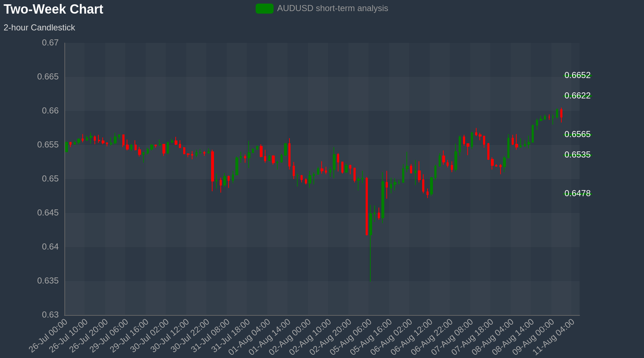Click the 0.64 y-axis label
The width and height of the screenshot is (644, 358).
50,247
